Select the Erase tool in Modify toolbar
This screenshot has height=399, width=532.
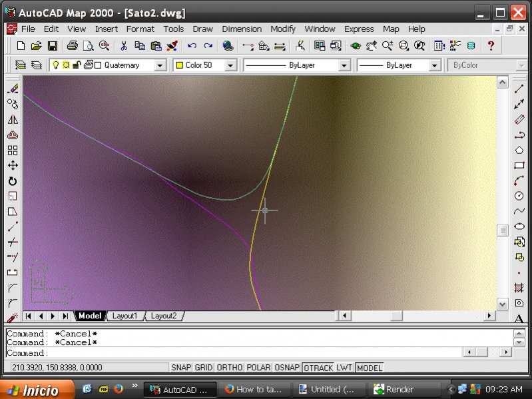(x=13, y=89)
